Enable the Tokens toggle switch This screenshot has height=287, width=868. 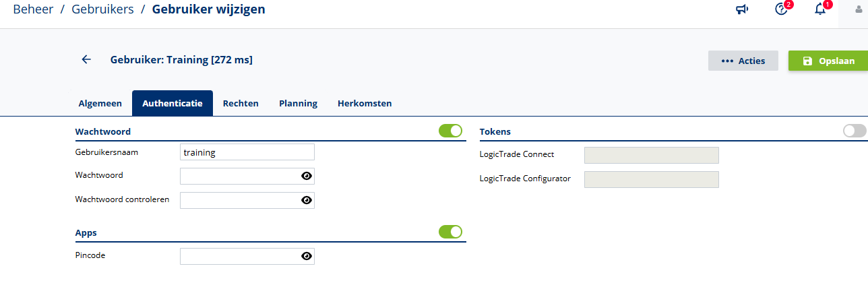[x=855, y=131]
